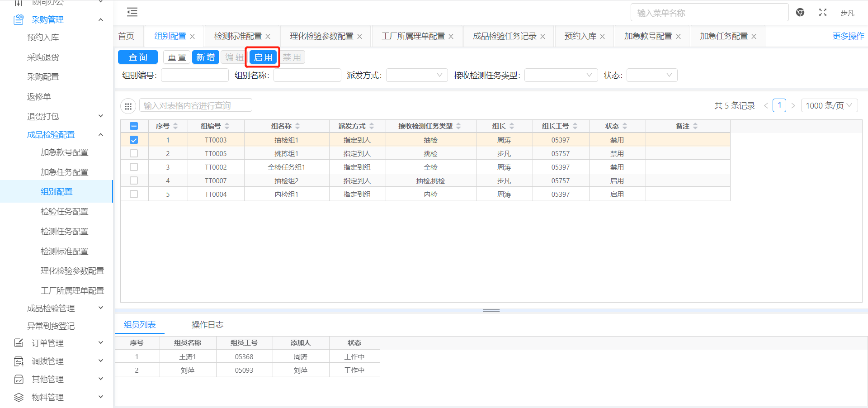Check the row for TT0005 挑拣组1
Viewport: 868px width, 408px height.
tap(134, 154)
